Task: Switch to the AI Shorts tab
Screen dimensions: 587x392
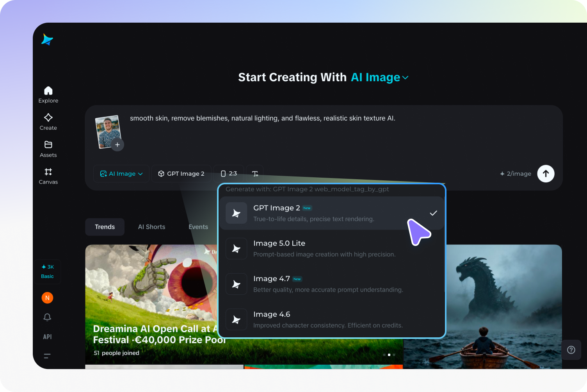Action: (x=151, y=227)
